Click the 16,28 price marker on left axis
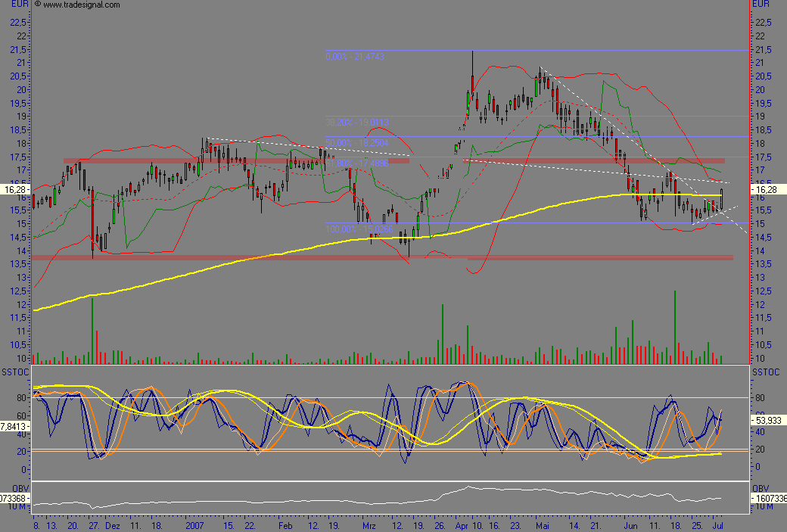The width and height of the screenshot is (787, 532). 15,189
